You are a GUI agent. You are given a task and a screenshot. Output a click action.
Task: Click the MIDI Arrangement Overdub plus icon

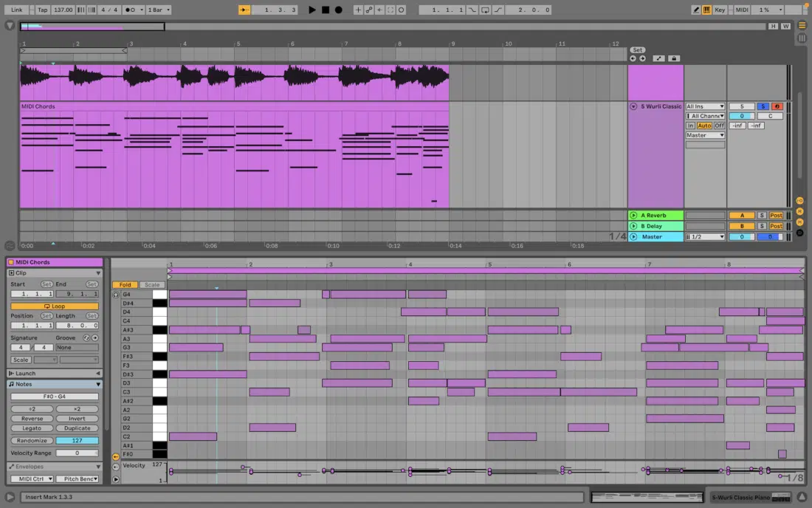pyautogui.click(x=358, y=10)
